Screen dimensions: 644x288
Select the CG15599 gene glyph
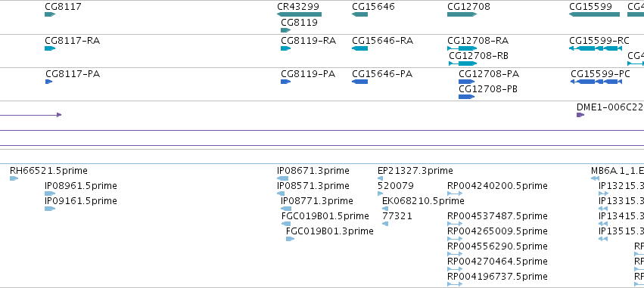tap(594, 14)
